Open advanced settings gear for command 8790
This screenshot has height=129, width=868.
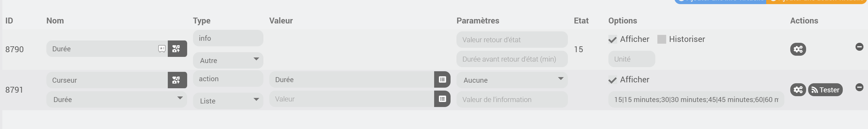[798, 50]
